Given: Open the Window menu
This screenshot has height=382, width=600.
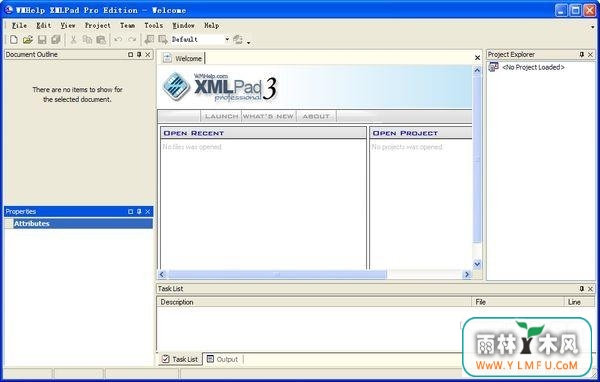Looking at the screenshot, I should (183, 25).
